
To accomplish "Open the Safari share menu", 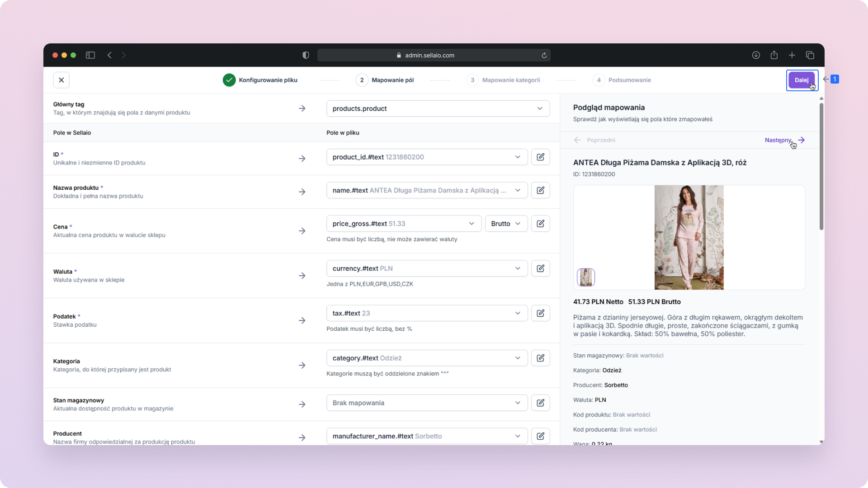I will (x=774, y=55).
